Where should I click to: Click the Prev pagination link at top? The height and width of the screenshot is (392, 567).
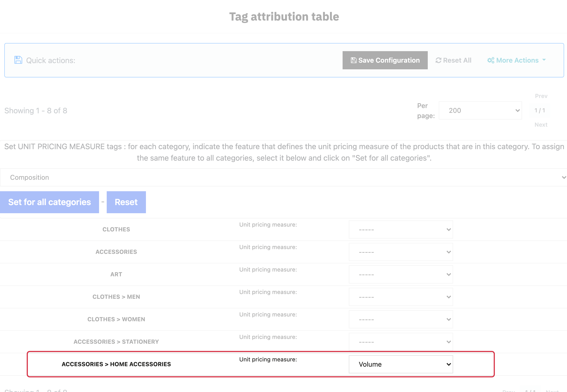(541, 96)
